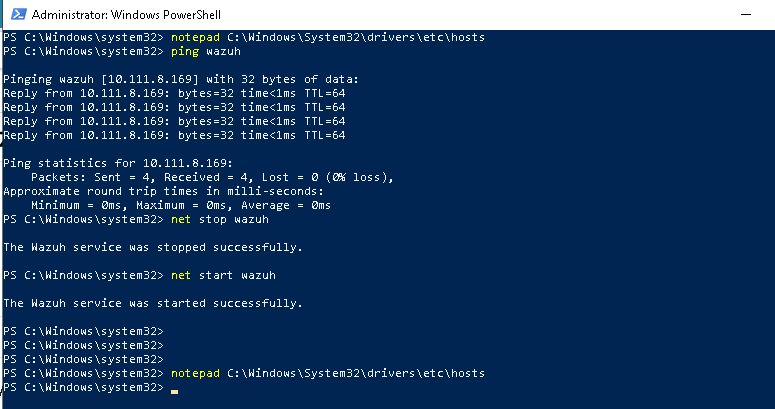
Task: Click the Wazuh service was stopped successfully message
Action: coord(153,247)
